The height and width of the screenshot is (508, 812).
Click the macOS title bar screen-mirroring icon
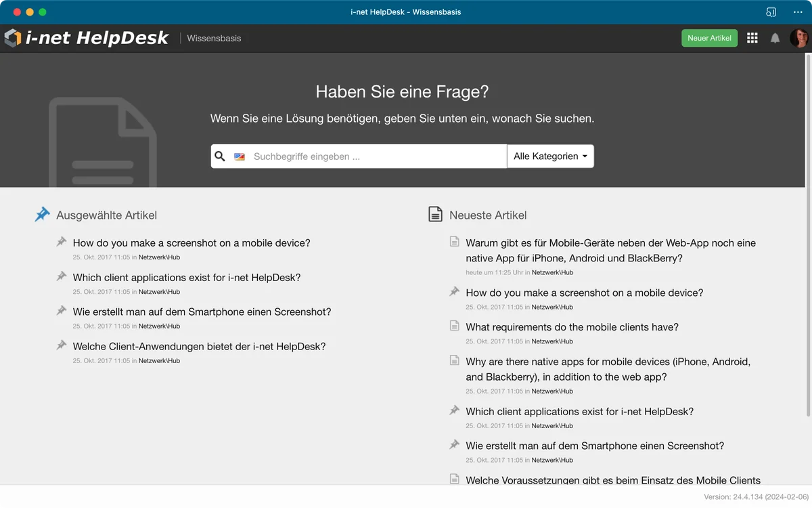coord(771,12)
